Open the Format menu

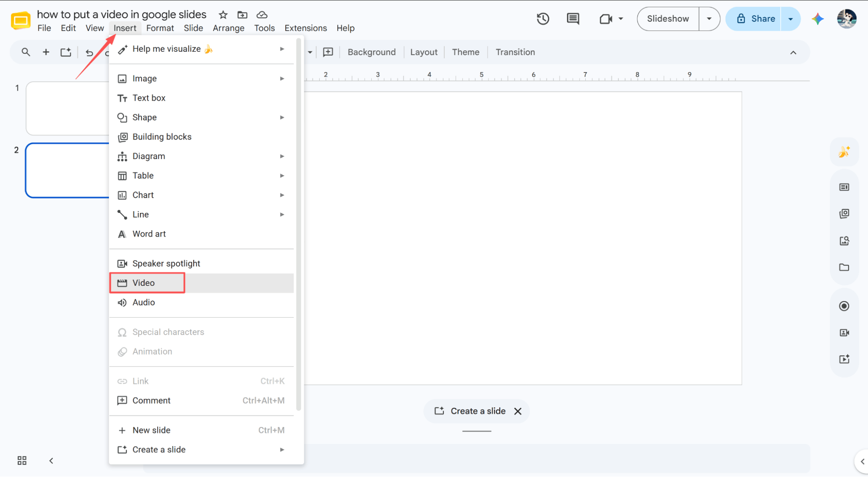click(x=160, y=28)
